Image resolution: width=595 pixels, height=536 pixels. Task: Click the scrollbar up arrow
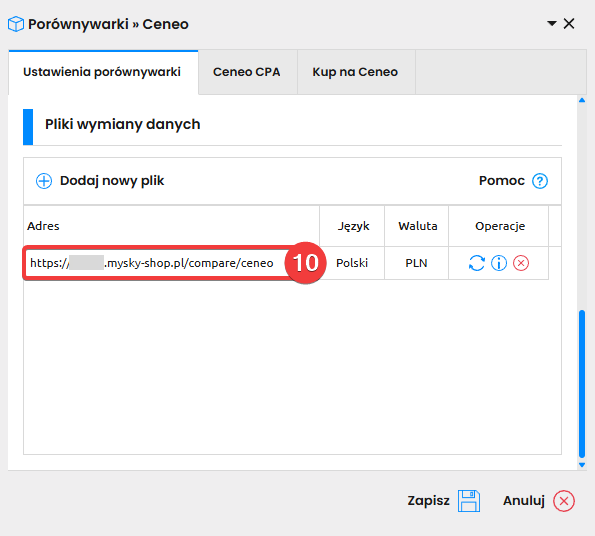pyautogui.click(x=582, y=100)
